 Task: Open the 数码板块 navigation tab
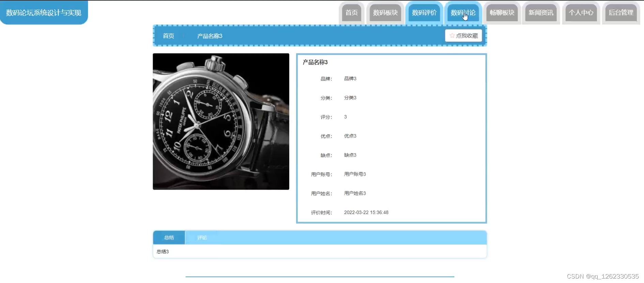point(385,13)
